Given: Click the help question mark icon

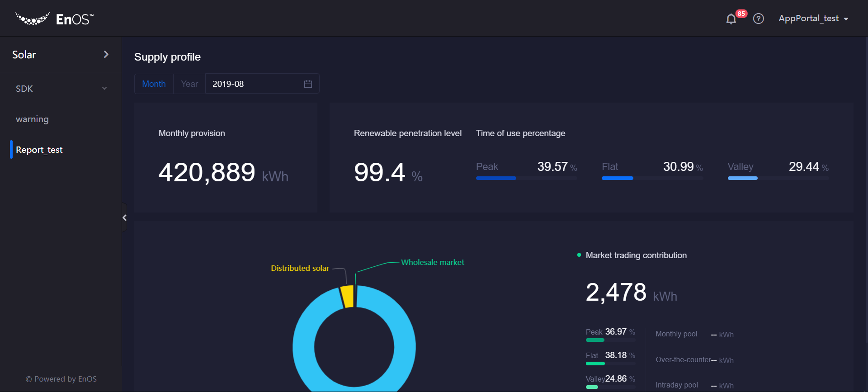Looking at the screenshot, I should coord(759,19).
